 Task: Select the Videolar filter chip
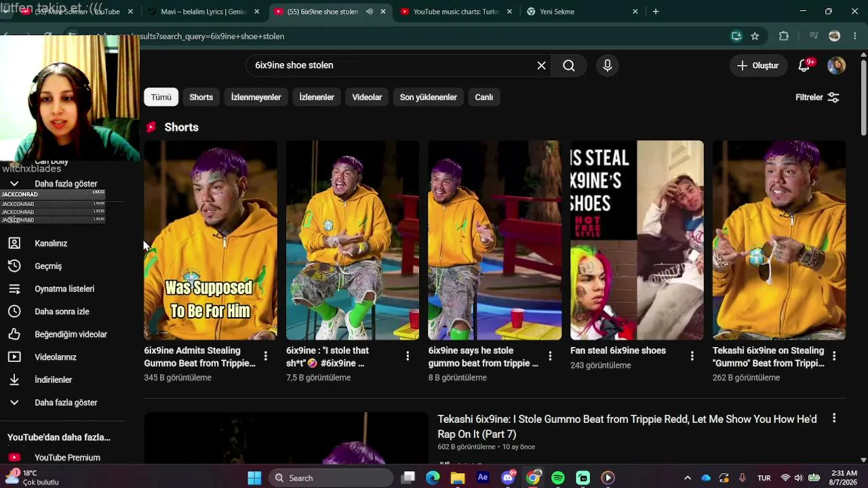[x=367, y=98]
